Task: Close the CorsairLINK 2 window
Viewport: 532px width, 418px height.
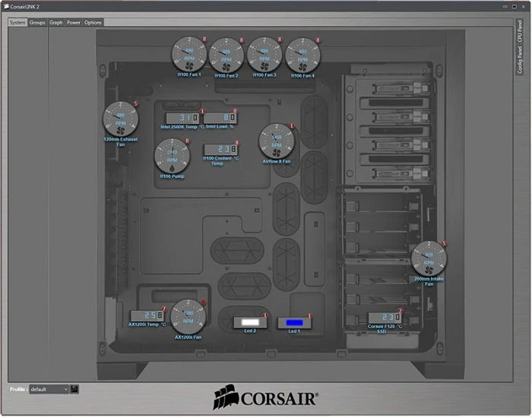Action: click(524, 6)
